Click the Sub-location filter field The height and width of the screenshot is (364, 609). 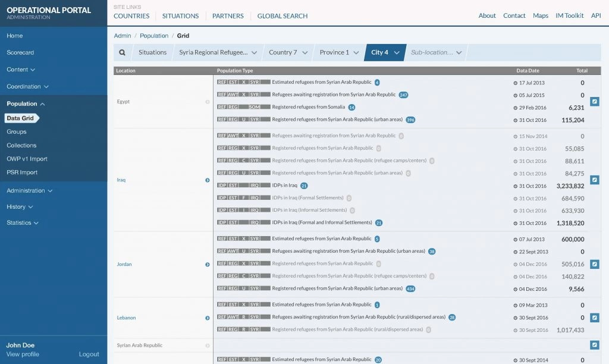pyautogui.click(x=433, y=52)
